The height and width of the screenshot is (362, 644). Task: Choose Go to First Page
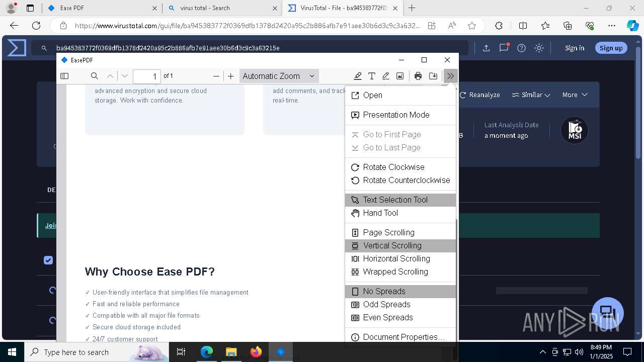tap(400, 134)
